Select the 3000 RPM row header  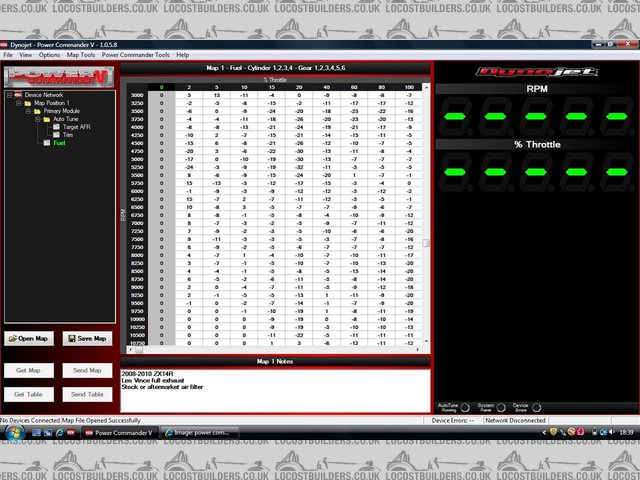137,95
